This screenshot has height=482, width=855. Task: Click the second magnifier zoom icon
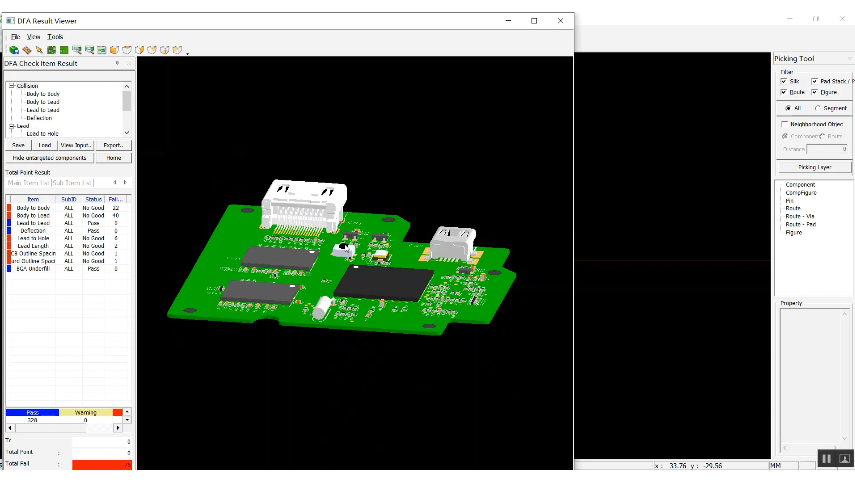[x=89, y=50]
